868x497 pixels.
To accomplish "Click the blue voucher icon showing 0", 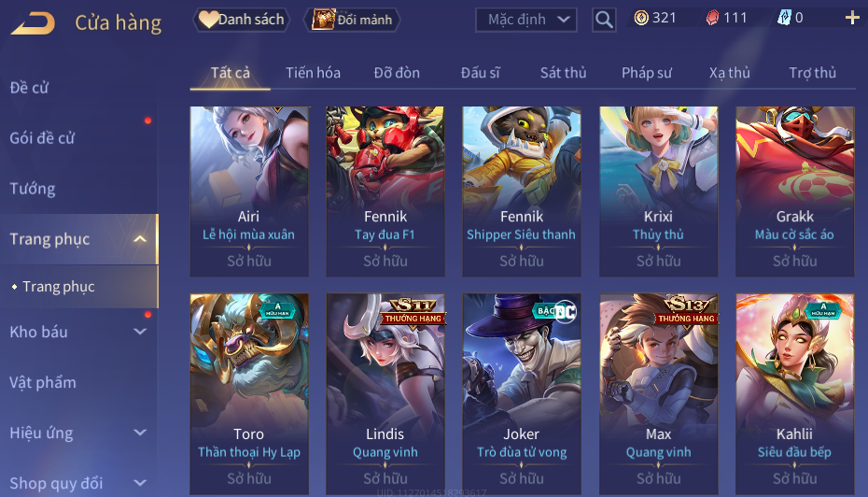I will [x=784, y=19].
